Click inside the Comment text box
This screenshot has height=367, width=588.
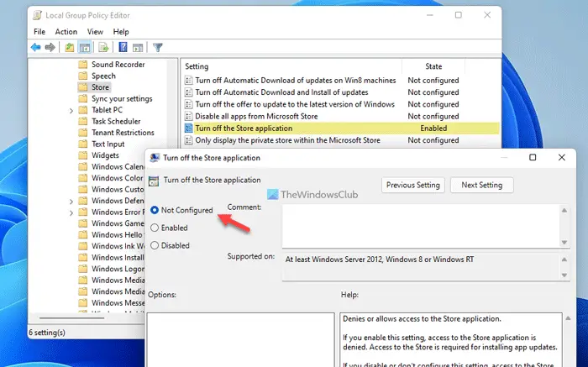[421, 226]
